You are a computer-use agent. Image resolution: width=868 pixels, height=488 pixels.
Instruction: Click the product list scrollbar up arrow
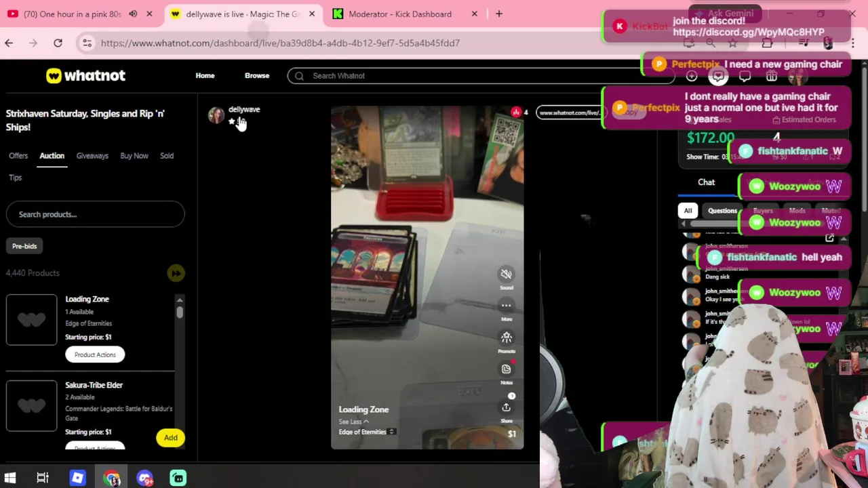click(180, 300)
